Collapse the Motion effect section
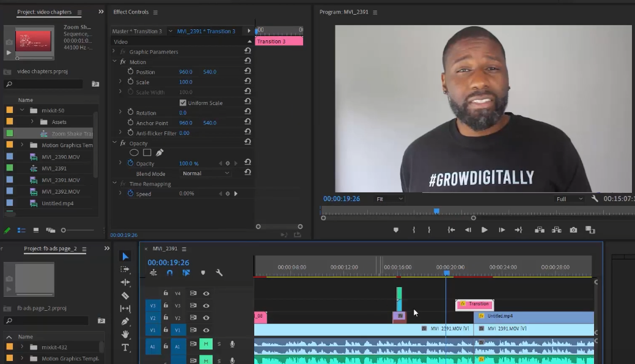The width and height of the screenshot is (635, 364). point(115,62)
